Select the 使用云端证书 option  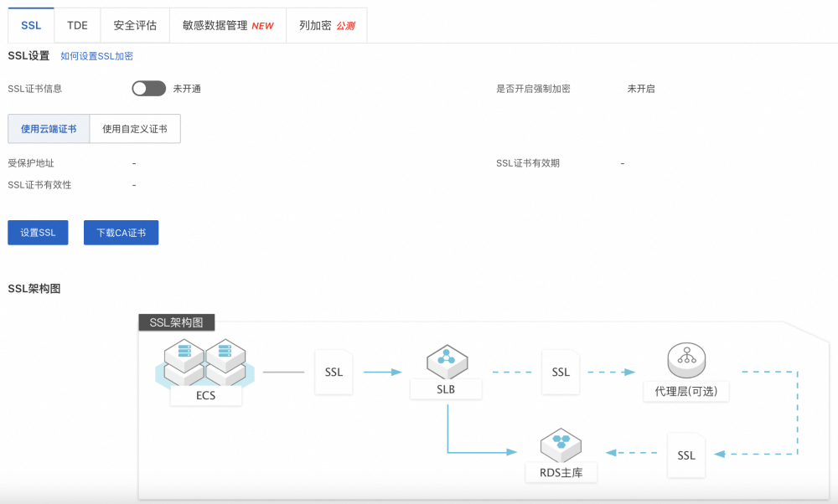[49, 129]
